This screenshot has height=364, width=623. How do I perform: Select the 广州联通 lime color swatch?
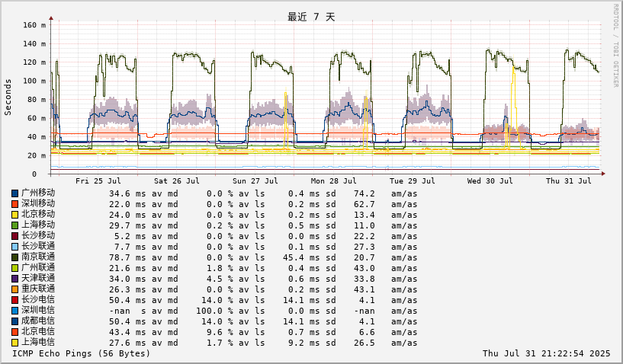[14, 269]
